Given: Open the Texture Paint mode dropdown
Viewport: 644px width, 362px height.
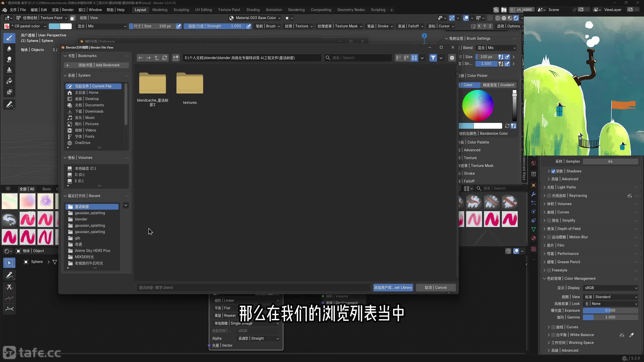Looking at the screenshot, I should pos(42,18).
